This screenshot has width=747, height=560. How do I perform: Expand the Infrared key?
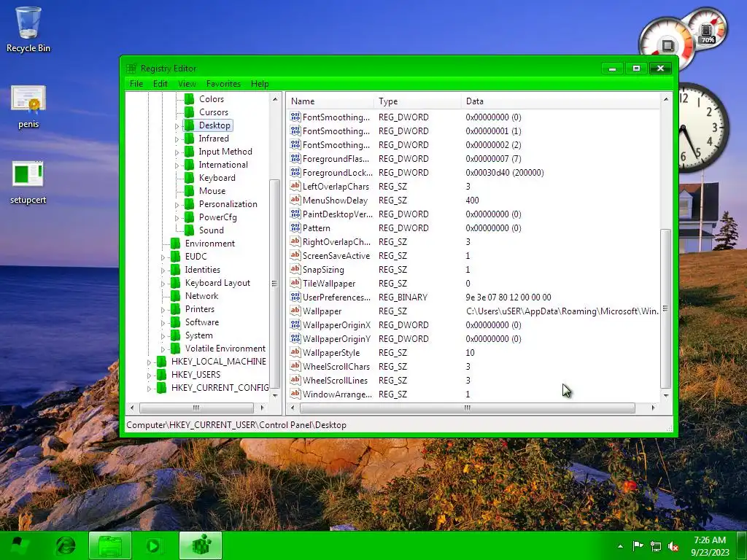[x=177, y=139]
